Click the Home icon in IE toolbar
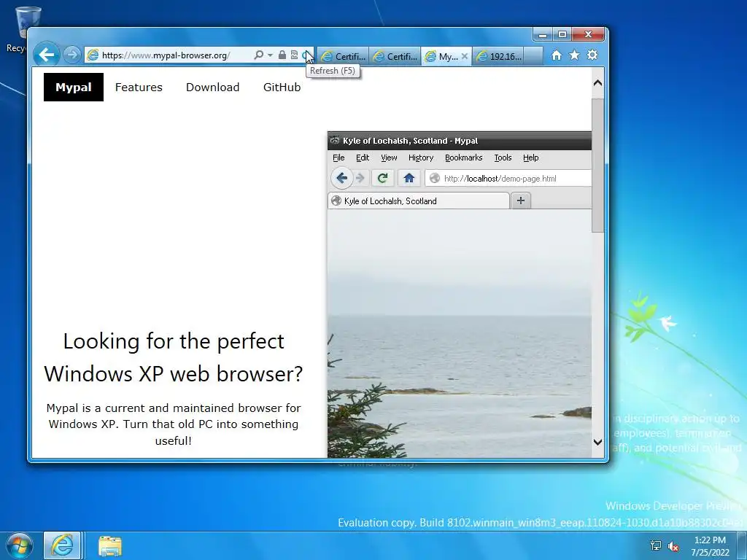The image size is (747, 560). pos(557,55)
